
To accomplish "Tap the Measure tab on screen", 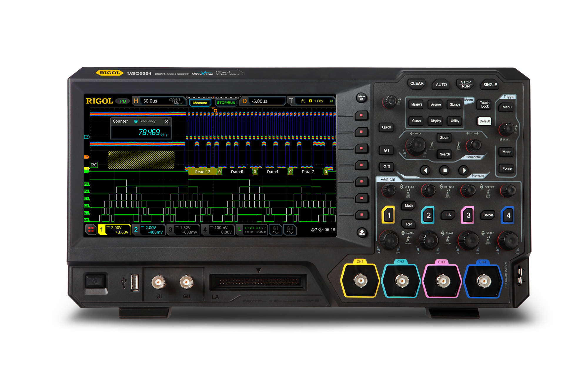I will click(x=200, y=103).
